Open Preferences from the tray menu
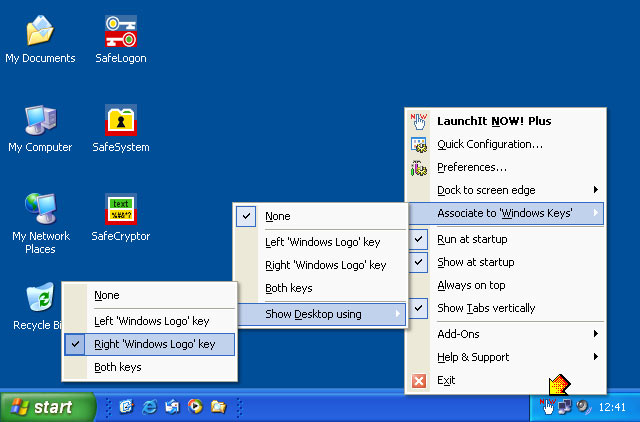Viewport: 640px width, 422px height. (x=505, y=167)
